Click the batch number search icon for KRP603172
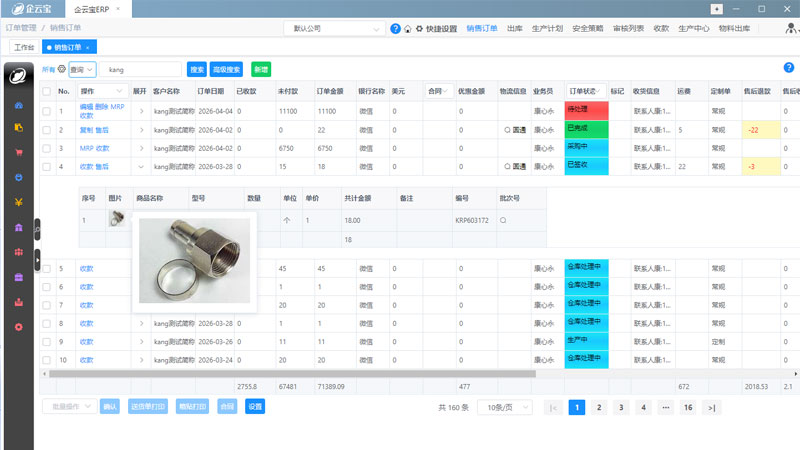The height and width of the screenshot is (450, 800). (x=503, y=220)
